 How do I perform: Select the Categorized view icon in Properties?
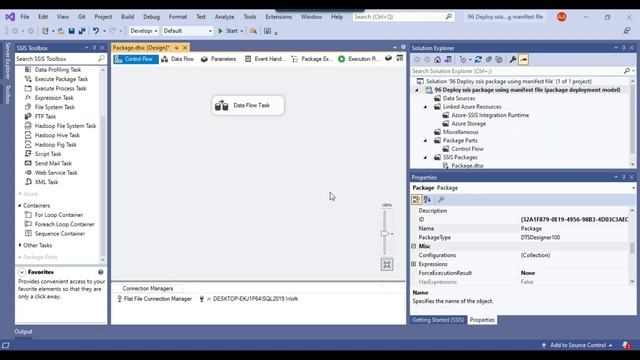click(416, 199)
